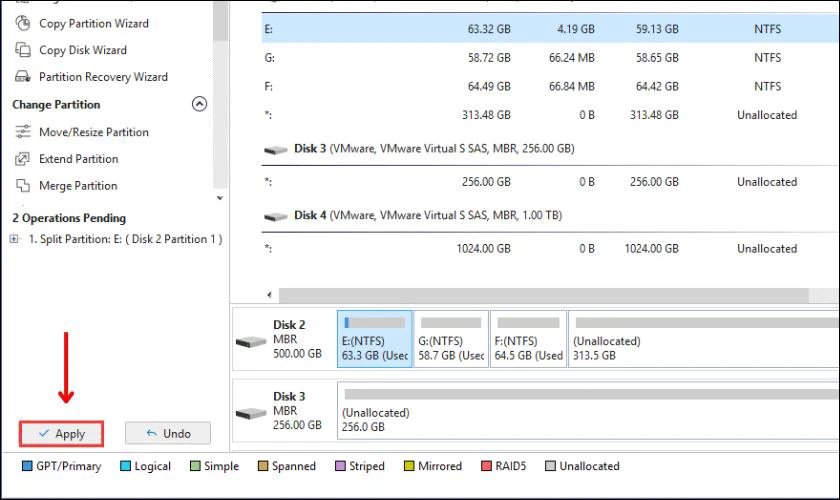Click the Disk 4 drive icon in the partition list
Screen dimensions: 840x500
pos(276,217)
